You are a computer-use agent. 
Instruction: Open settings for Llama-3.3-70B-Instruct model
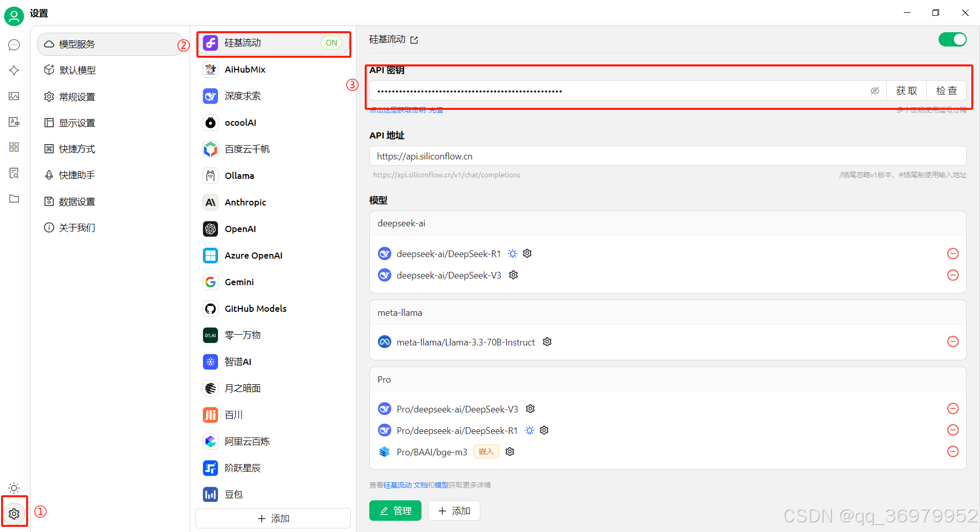point(547,342)
